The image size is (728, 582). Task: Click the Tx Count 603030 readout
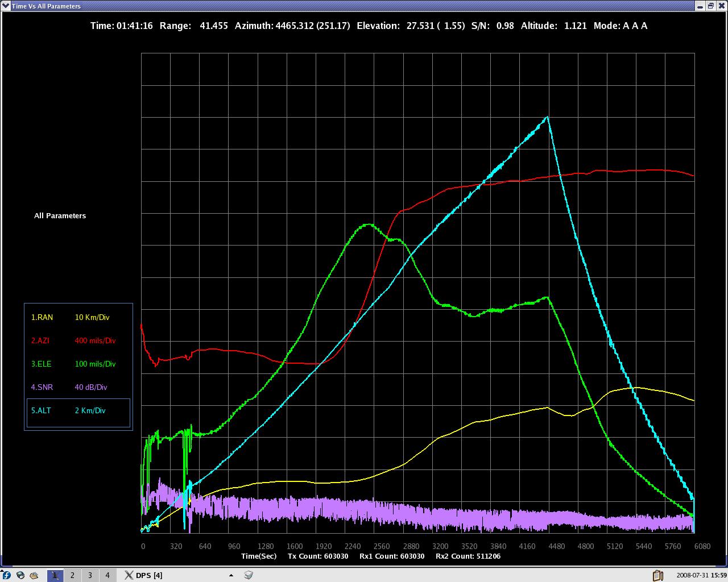coord(318,556)
